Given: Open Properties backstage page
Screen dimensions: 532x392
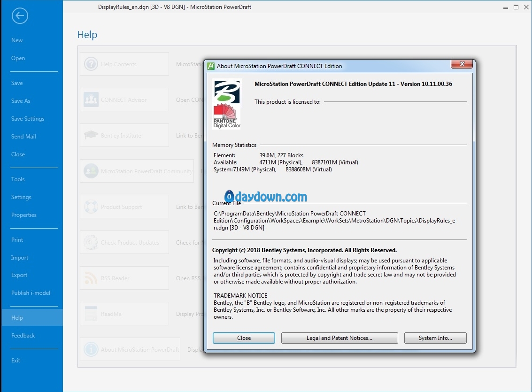Looking at the screenshot, I should click(x=24, y=215).
